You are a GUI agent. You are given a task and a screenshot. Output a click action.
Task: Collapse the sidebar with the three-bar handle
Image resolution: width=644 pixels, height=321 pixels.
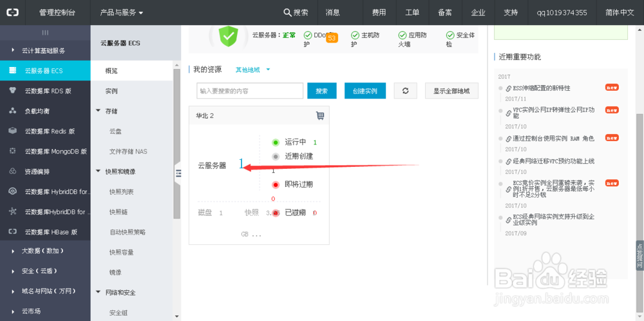pyautogui.click(x=45, y=32)
